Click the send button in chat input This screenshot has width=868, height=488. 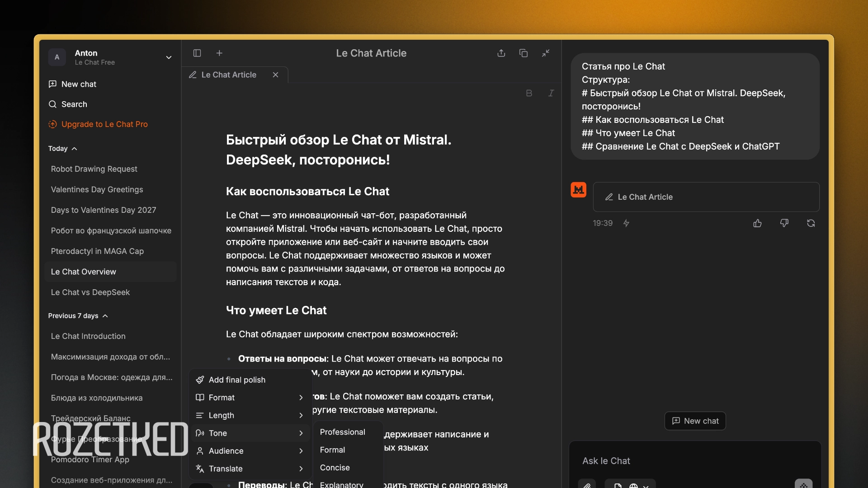[803, 484]
